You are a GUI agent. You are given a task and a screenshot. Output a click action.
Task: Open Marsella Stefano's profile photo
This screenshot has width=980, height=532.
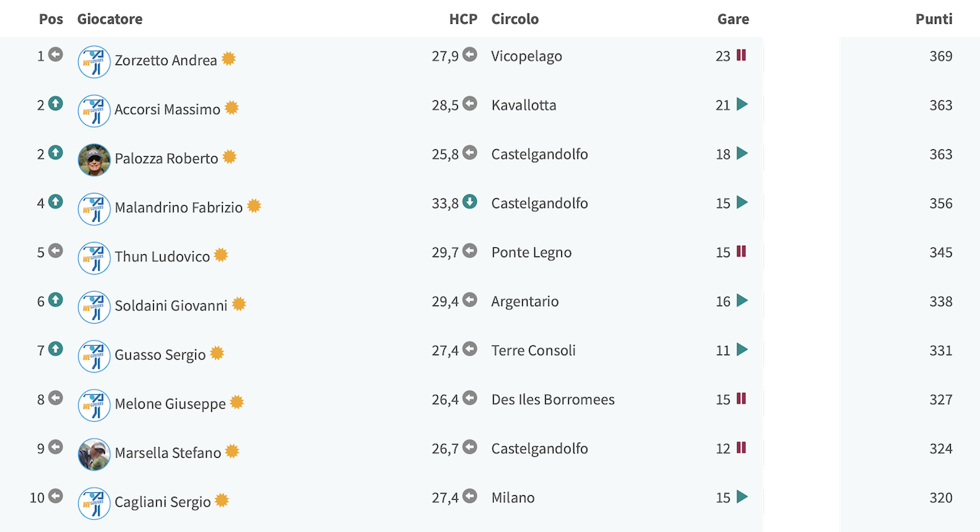[94, 454]
